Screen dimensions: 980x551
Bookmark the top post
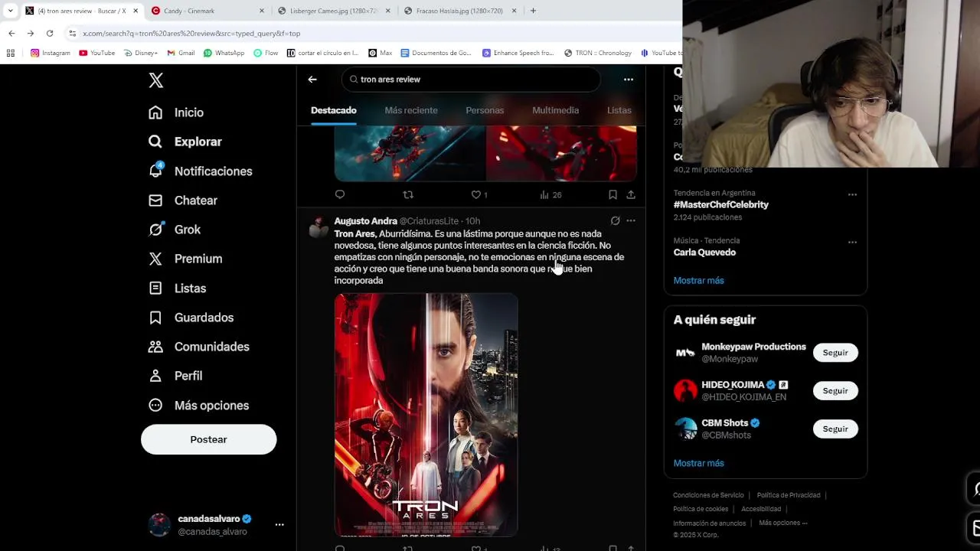coord(612,194)
